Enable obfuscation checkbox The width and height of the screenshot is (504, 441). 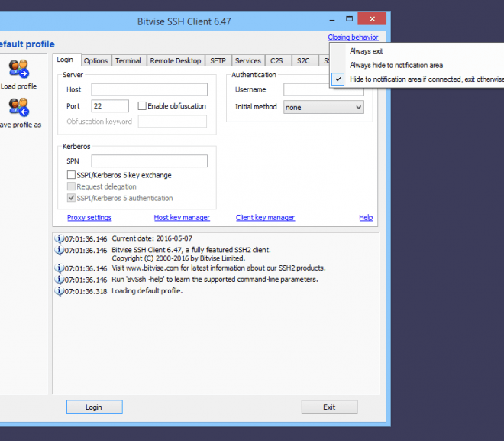(142, 105)
